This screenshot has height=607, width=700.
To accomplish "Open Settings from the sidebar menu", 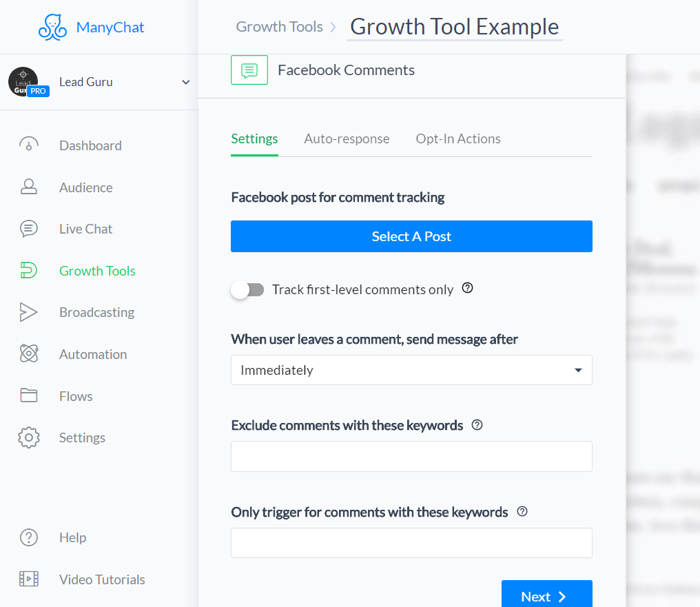I will coord(83,438).
